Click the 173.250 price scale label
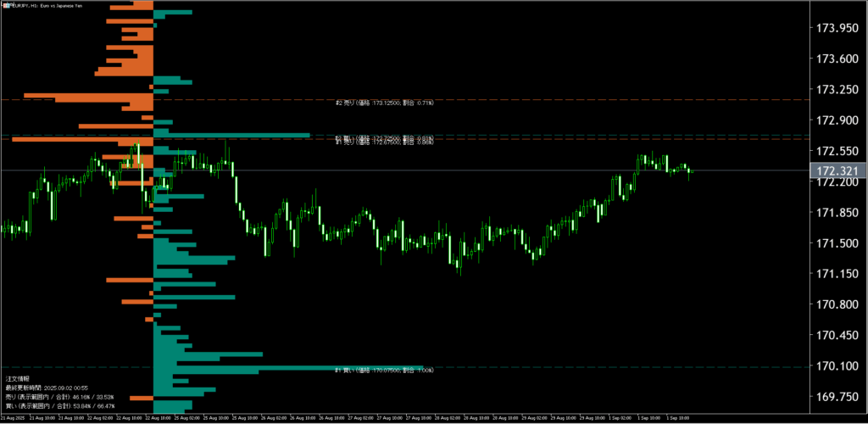The height and width of the screenshot is (424, 868). [x=837, y=89]
